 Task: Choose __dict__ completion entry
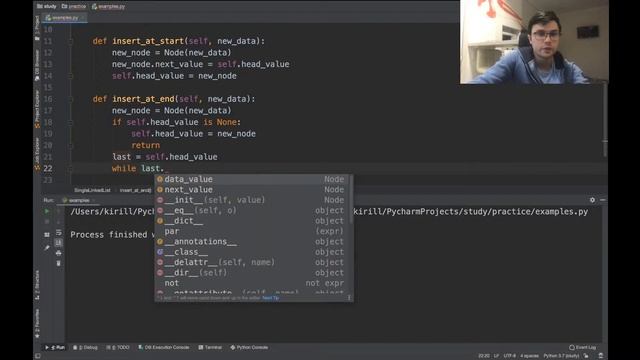[x=252, y=221]
